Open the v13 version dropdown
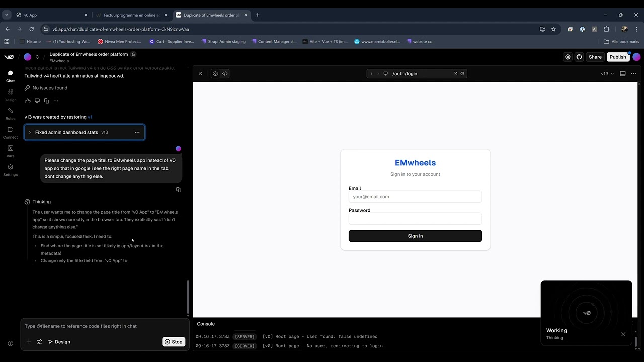This screenshot has width=644, height=362. point(607,74)
